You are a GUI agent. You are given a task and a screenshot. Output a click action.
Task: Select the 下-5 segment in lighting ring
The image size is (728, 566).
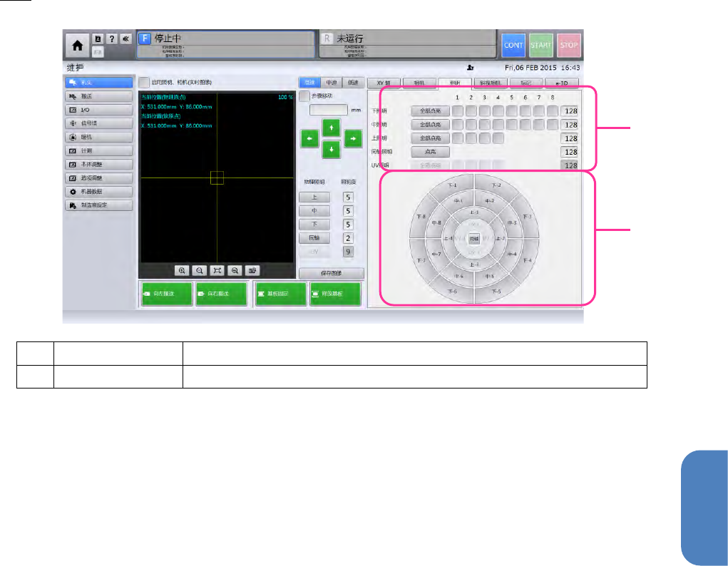[496, 292]
